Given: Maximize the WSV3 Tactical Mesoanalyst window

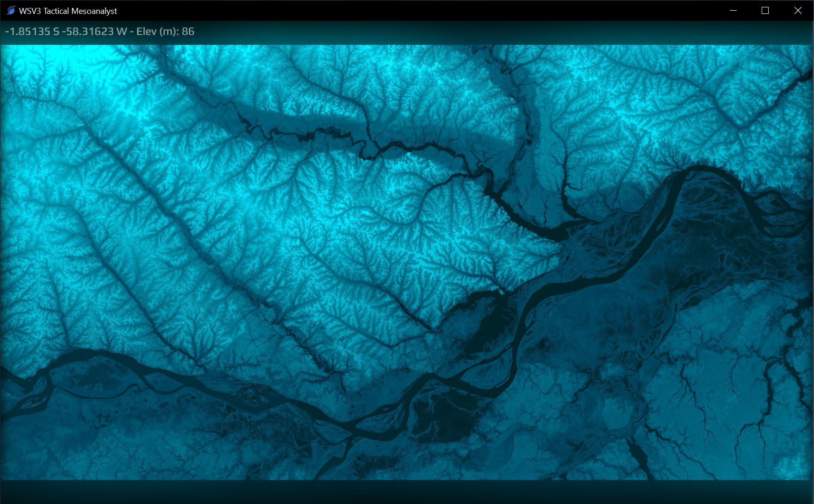Looking at the screenshot, I should click(x=765, y=10).
